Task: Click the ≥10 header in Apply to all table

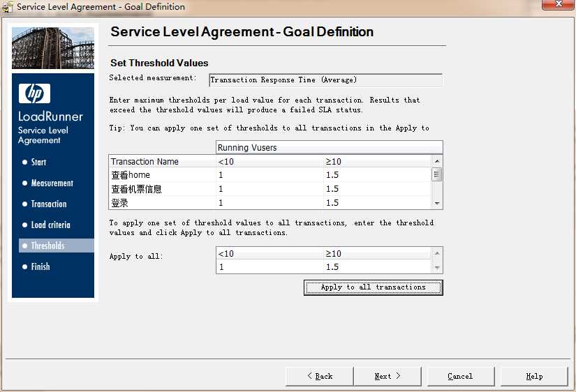Action: point(377,254)
